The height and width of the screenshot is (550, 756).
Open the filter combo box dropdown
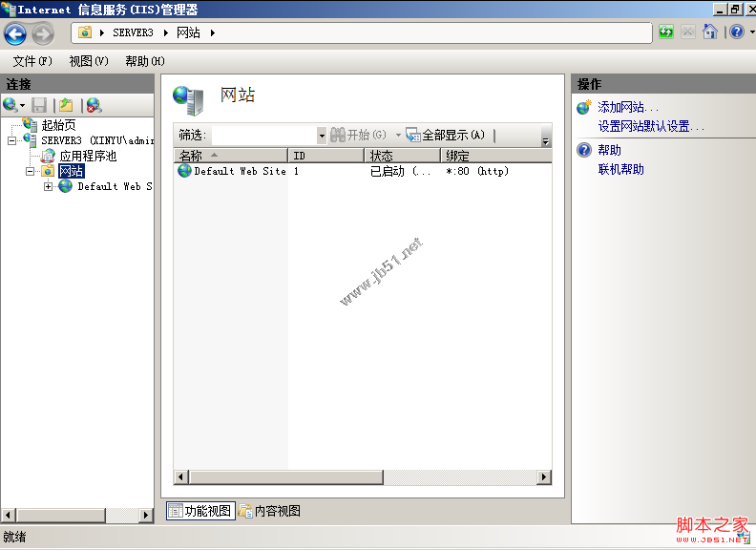click(322, 135)
